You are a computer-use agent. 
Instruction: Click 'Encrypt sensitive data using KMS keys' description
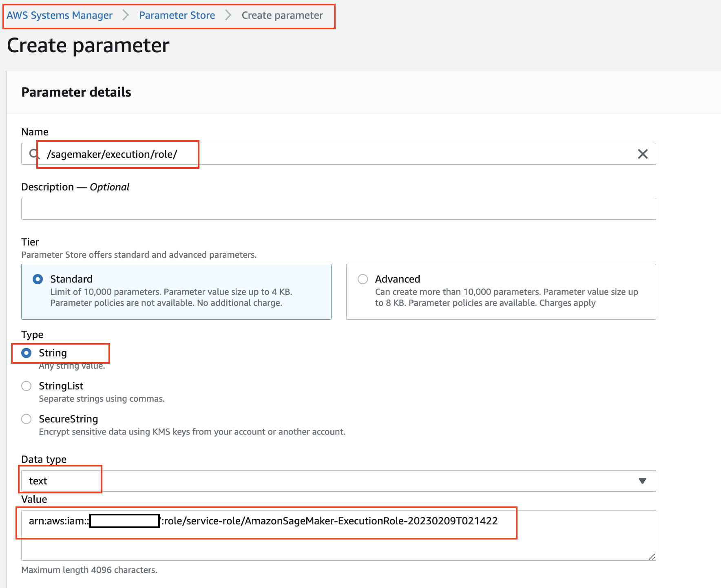point(192,432)
